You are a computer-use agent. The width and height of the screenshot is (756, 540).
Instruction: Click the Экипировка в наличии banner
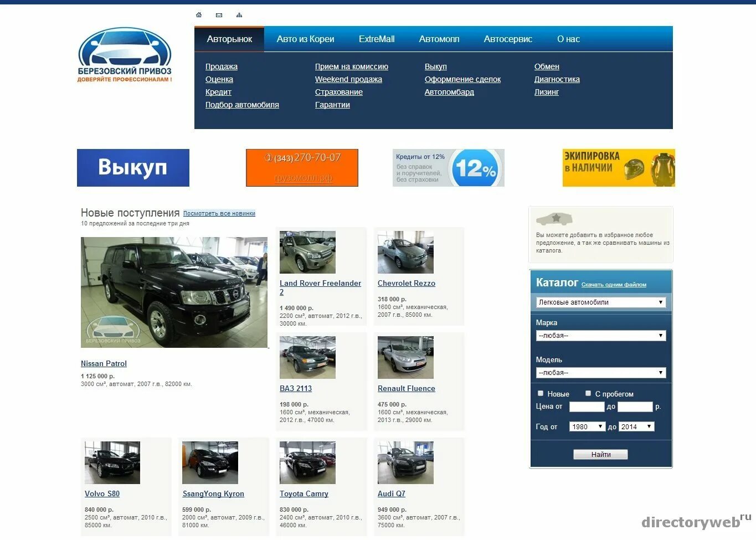tap(619, 168)
